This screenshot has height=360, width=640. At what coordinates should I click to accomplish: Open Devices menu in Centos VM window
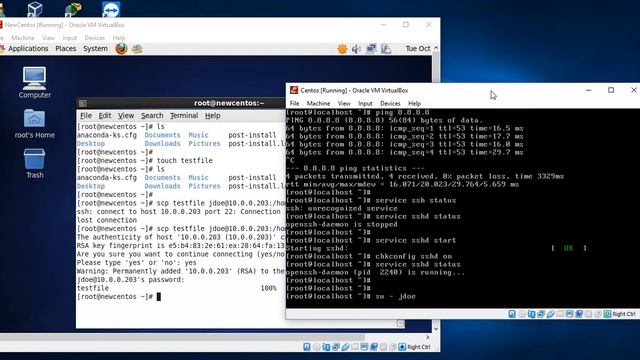(x=390, y=104)
